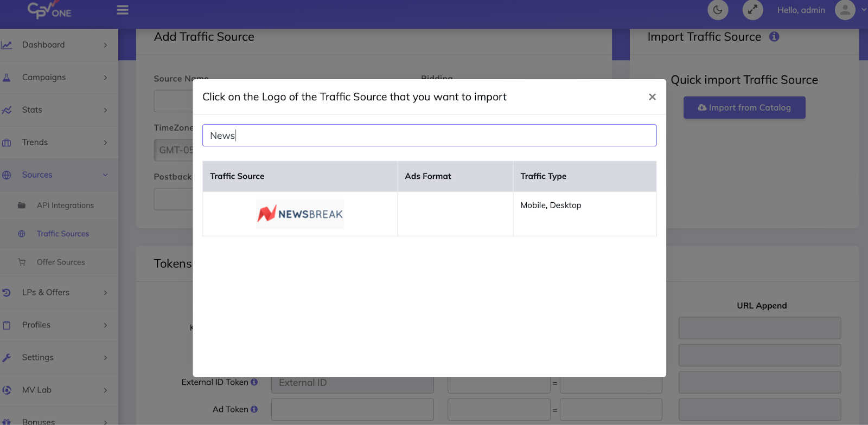Open the Trends menu item

click(x=59, y=143)
